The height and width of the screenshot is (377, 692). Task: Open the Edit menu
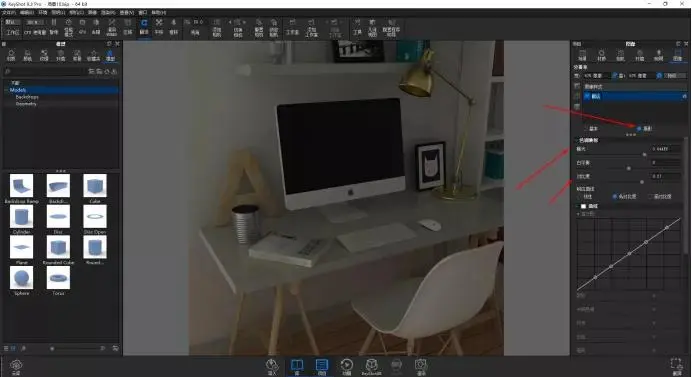point(27,12)
